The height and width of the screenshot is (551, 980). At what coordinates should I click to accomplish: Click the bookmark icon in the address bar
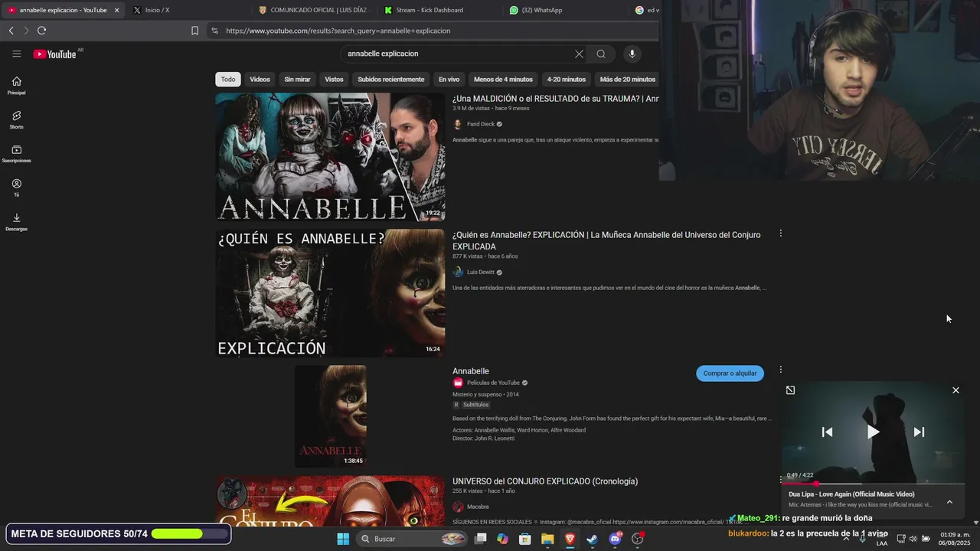tap(194, 31)
